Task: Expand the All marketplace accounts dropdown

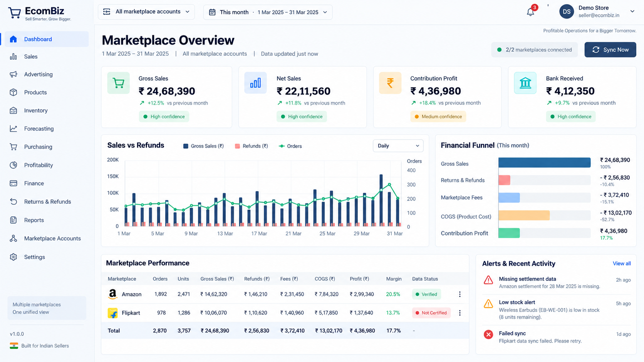Action: 146,12
